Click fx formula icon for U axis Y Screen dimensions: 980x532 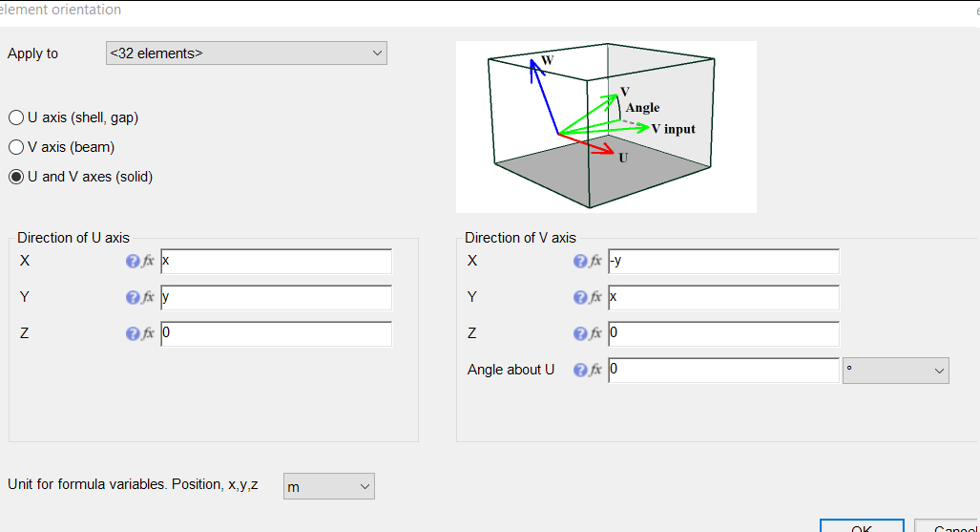pos(148,298)
